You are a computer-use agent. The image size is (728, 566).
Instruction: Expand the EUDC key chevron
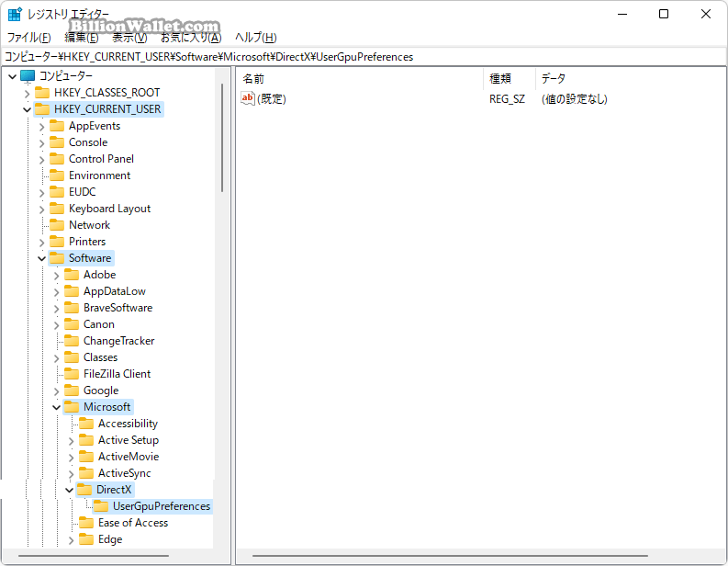(42, 192)
